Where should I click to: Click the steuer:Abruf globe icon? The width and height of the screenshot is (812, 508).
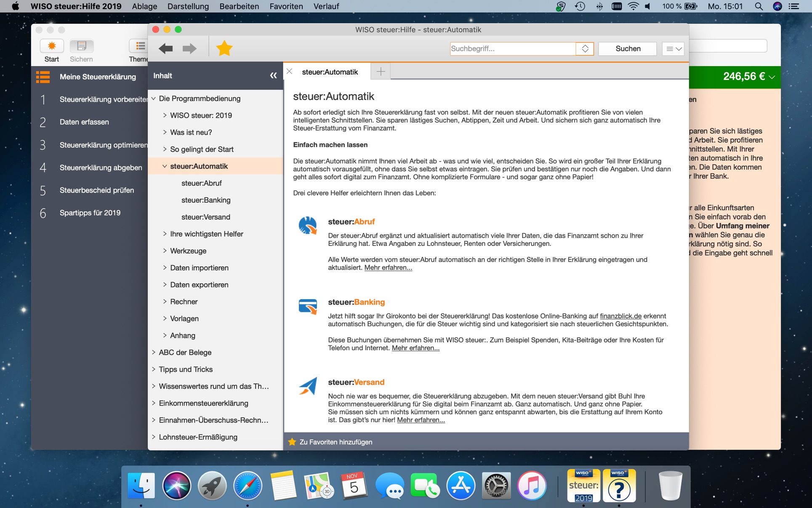click(308, 225)
